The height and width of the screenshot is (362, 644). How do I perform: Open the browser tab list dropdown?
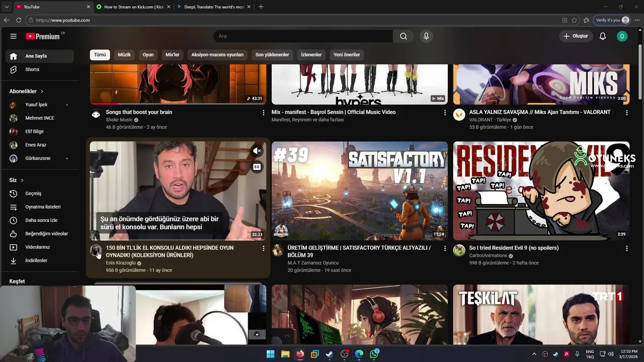coord(7,7)
